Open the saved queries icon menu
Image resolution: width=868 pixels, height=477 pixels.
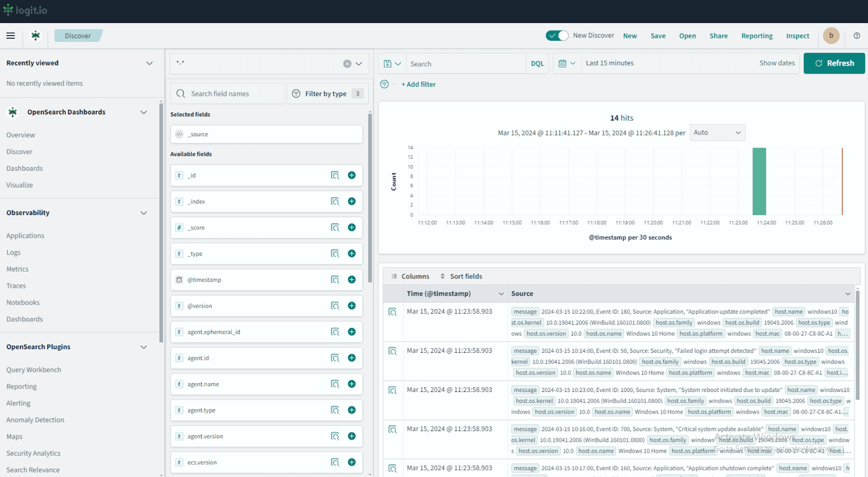coord(392,63)
